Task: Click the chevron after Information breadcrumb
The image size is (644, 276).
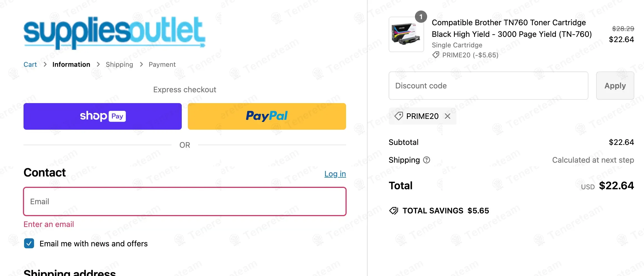Action: pyautogui.click(x=98, y=65)
